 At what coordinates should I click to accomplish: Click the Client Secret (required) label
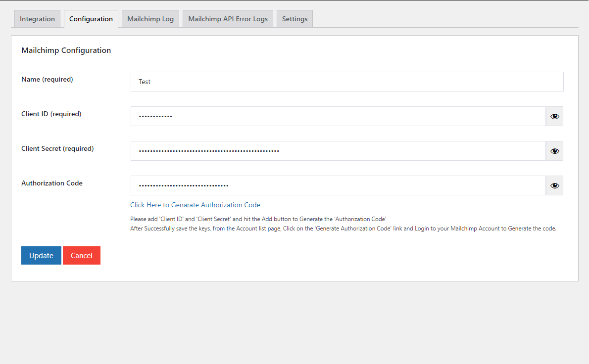click(57, 148)
